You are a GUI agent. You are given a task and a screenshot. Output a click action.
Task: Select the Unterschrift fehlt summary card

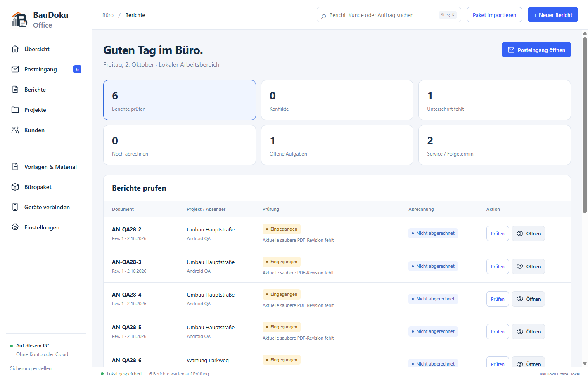click(495, 100)
